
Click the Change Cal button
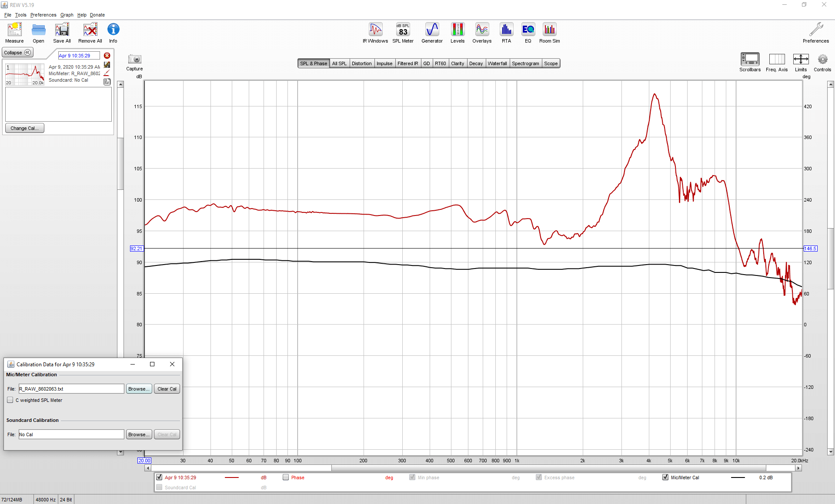(24, 128)
